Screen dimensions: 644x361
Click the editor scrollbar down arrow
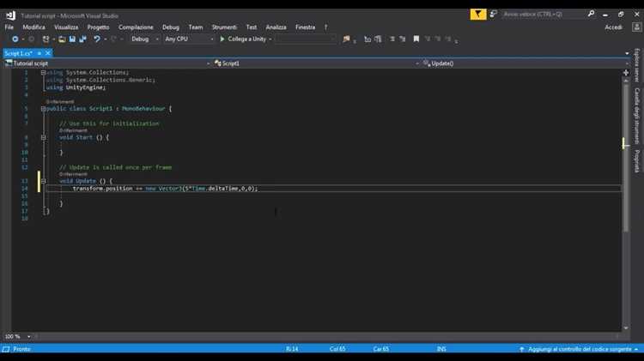click(x=626, y=328)
